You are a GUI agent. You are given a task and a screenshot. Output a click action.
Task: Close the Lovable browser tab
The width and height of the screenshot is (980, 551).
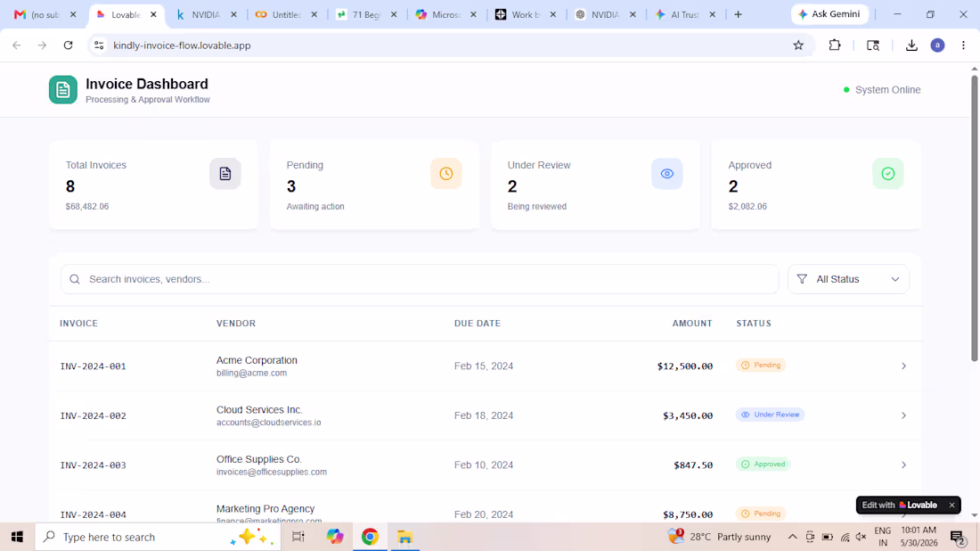pyautogui.click(x=154, y=14)
